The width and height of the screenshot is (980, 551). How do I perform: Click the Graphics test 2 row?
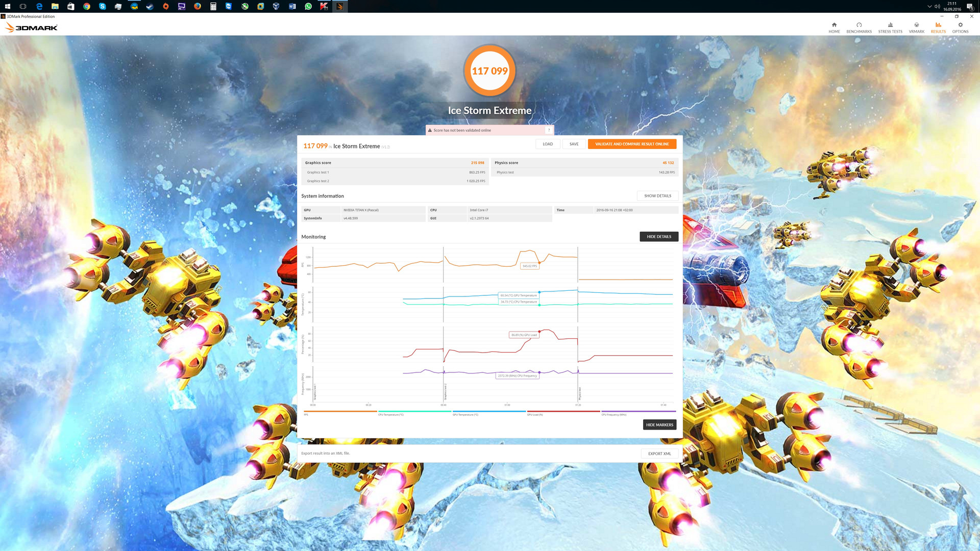tap(396, 181)
